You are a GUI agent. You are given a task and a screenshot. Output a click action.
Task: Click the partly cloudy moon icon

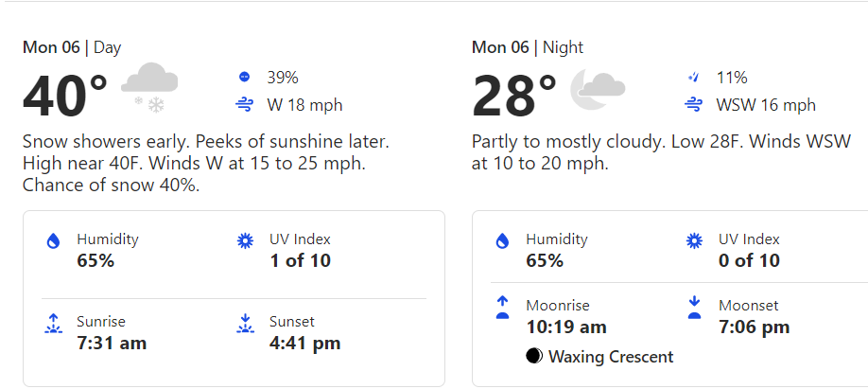(598, 89)
